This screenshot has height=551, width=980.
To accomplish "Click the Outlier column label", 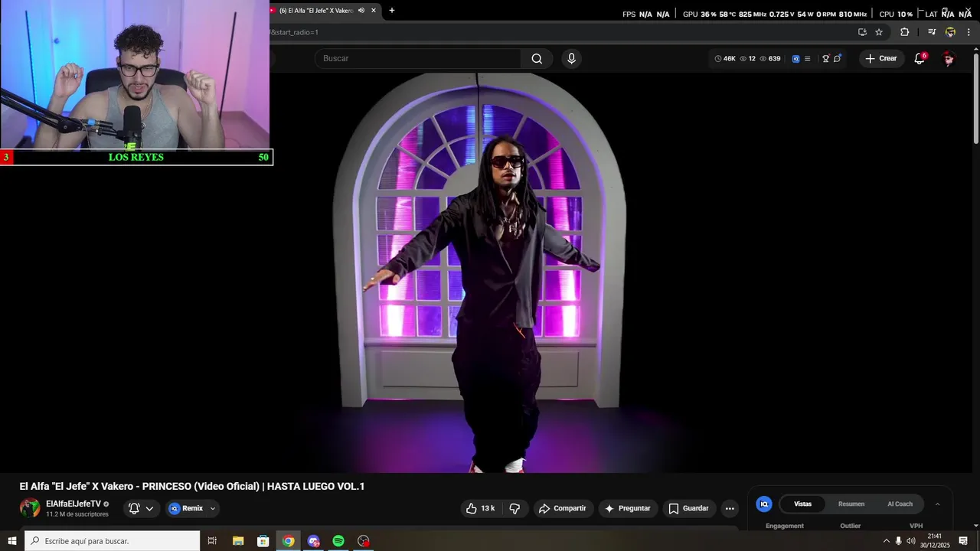I will coord(851,526).
